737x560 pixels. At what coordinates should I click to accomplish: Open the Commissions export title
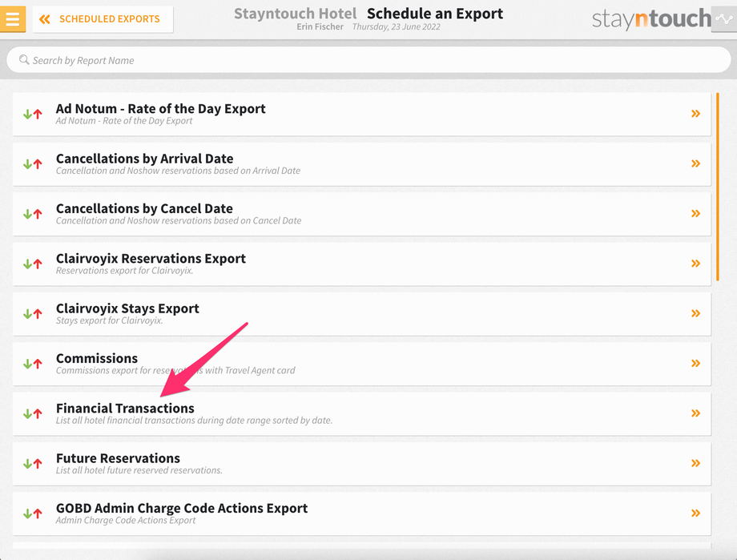(x=97, y=358)
